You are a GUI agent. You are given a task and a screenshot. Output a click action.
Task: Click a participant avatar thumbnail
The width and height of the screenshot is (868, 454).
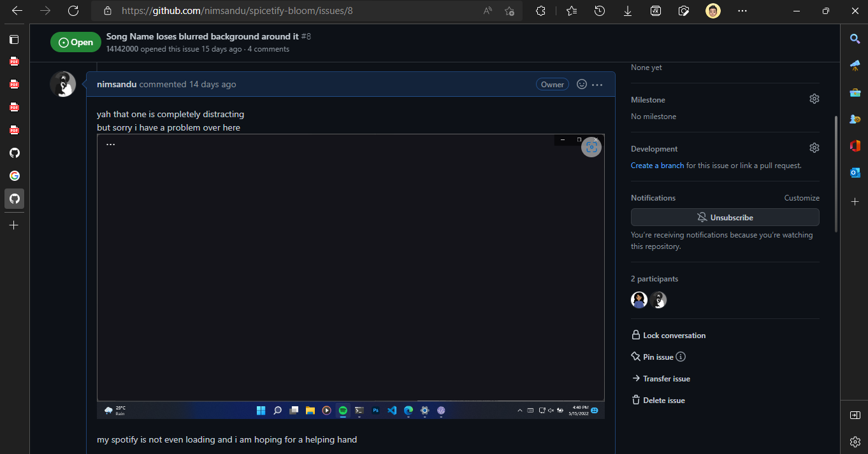pos(639,299)
